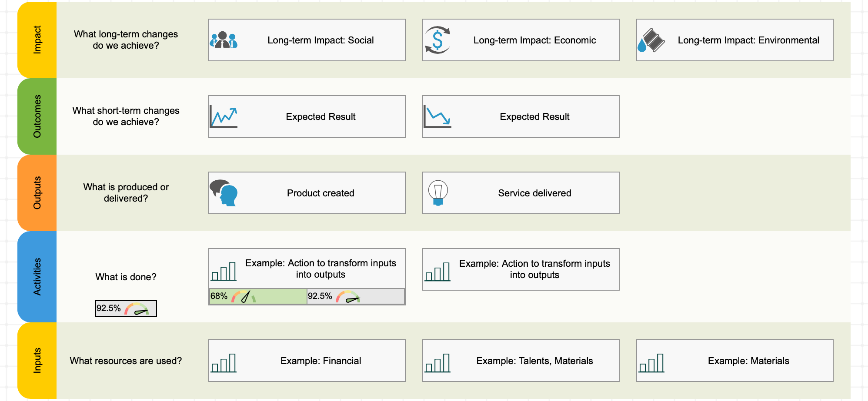Image resolution: width=868 pixels, height=401 pixels.
Task: Click the lightbulb icon on Service delivered
Action: tap(437, 192)
